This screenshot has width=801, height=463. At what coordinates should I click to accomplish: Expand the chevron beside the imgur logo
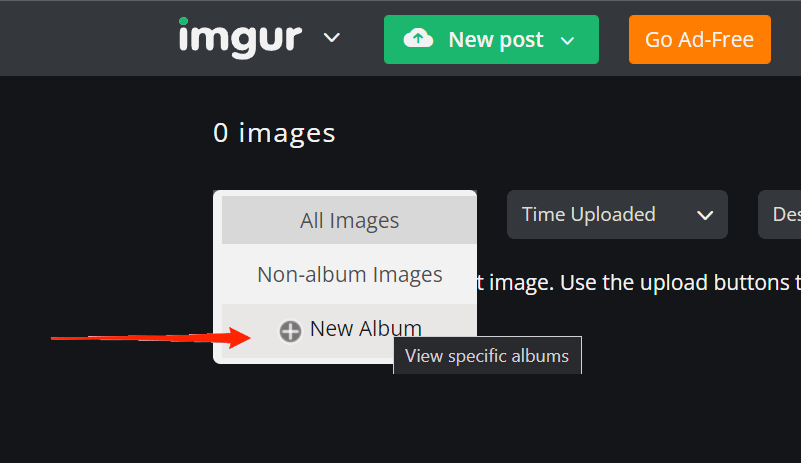coord(332,38)
